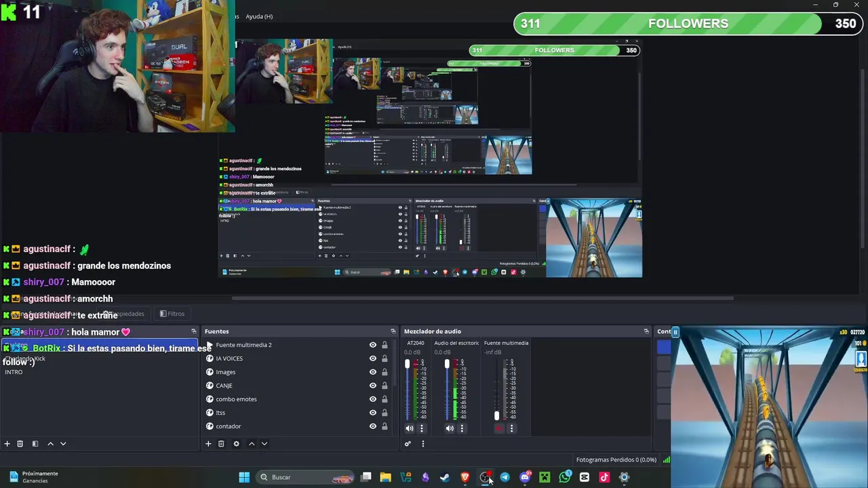Move source down in the Fuentes toolbar
The width and height of the screenshot is (868, 488).
tap(264, 444)
